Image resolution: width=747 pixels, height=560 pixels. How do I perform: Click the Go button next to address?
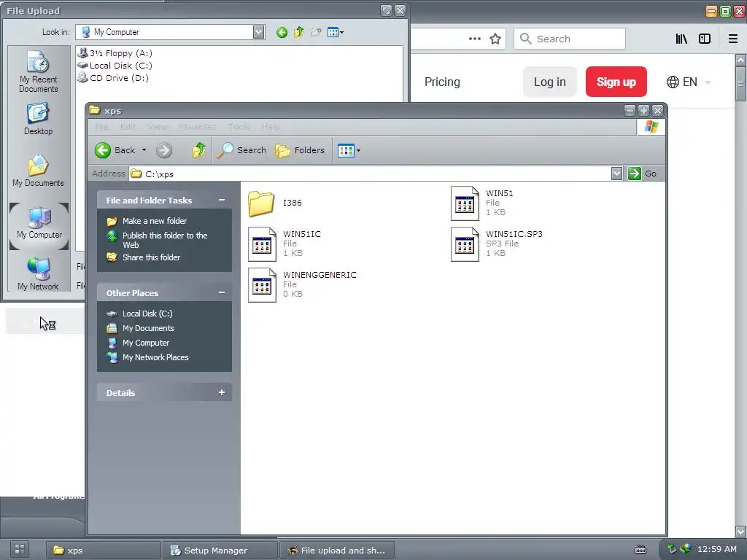click(x=643, y=174)
